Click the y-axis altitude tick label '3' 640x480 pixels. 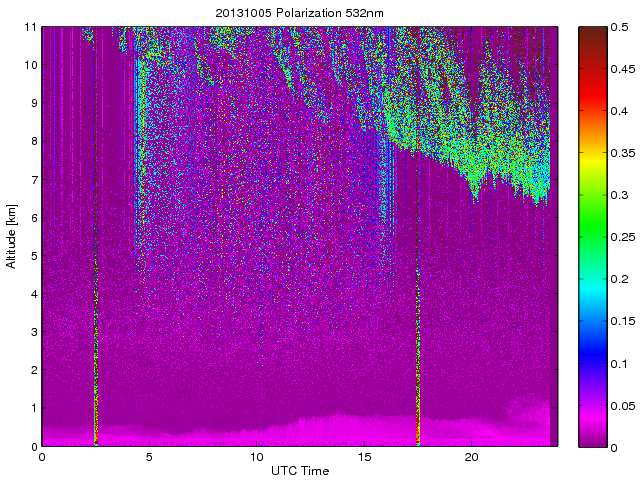pos(33,332)
